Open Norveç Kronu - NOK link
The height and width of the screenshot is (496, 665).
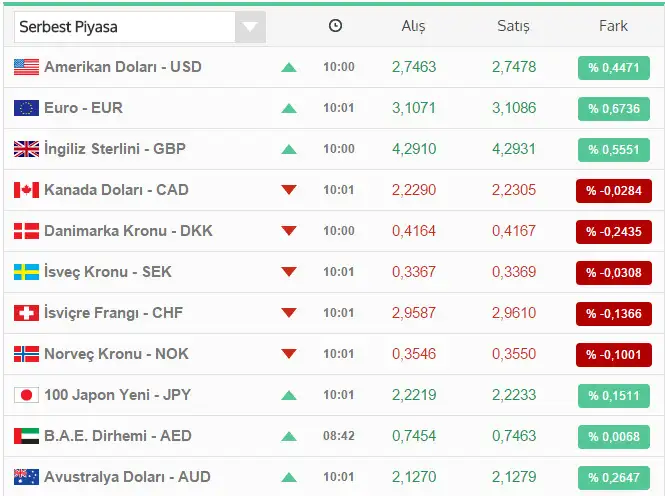116,354
